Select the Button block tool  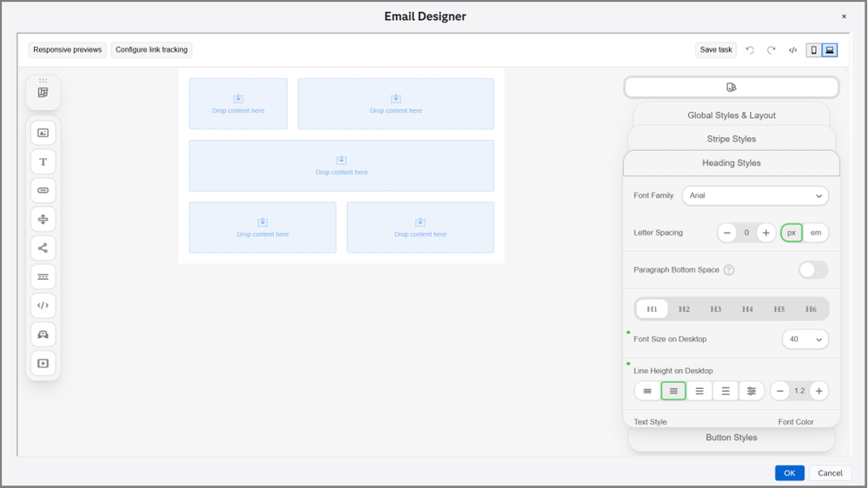point(43,190)
